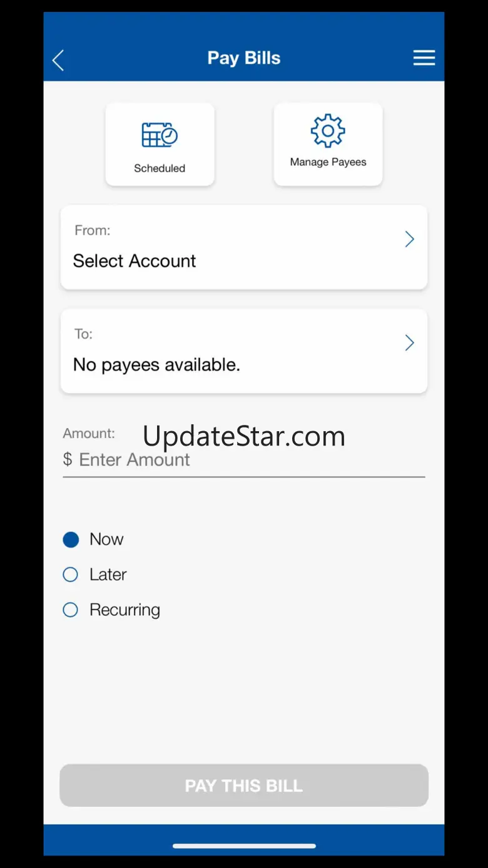
Task: Tap the dollar sign in Amount
Action: (x=68, y=460)
